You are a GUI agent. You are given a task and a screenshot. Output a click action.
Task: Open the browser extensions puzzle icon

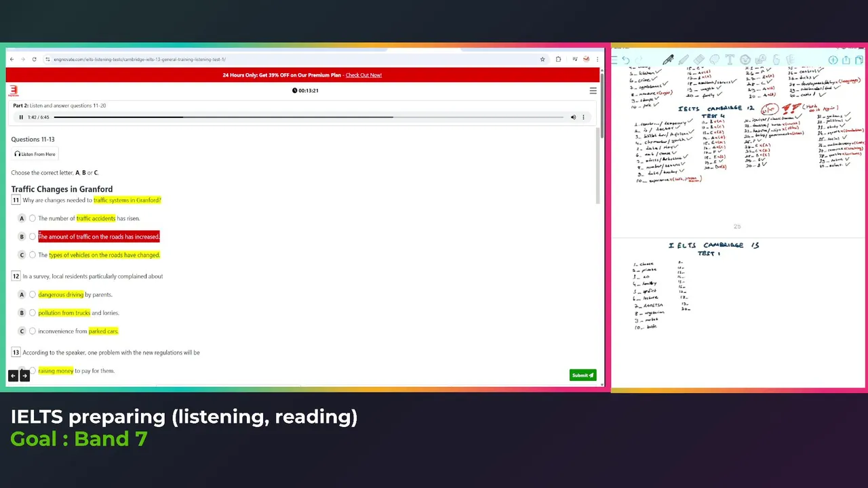point(558,60)
